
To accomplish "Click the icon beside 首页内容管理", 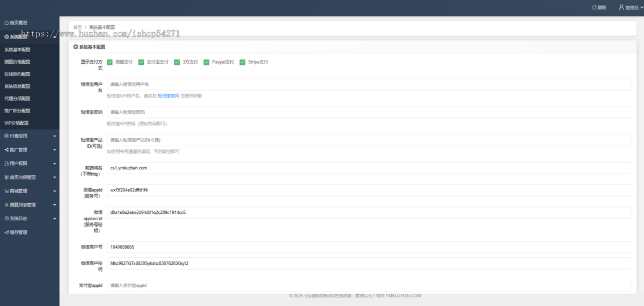I will pos(6,177).
